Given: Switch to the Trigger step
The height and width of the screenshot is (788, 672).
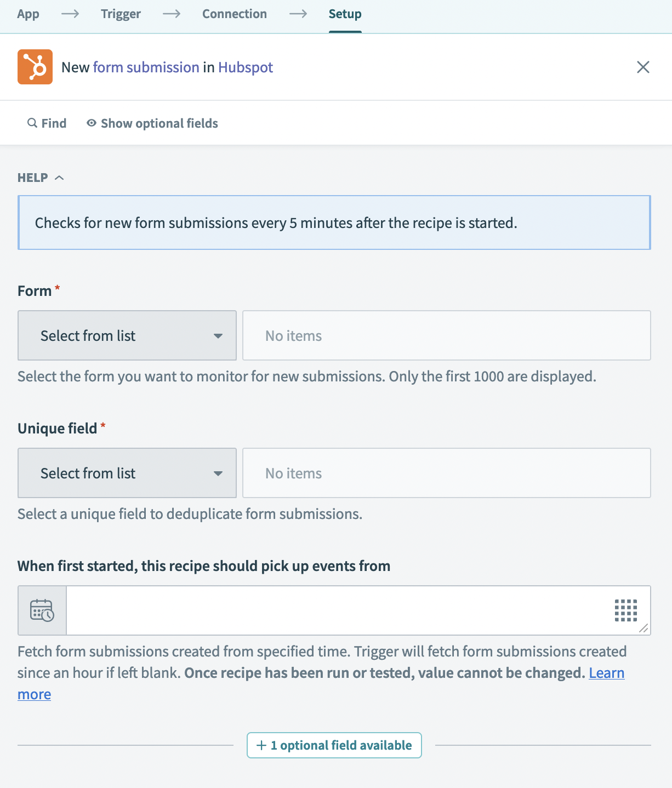Looking at the screenshot, I should [121, 14].
